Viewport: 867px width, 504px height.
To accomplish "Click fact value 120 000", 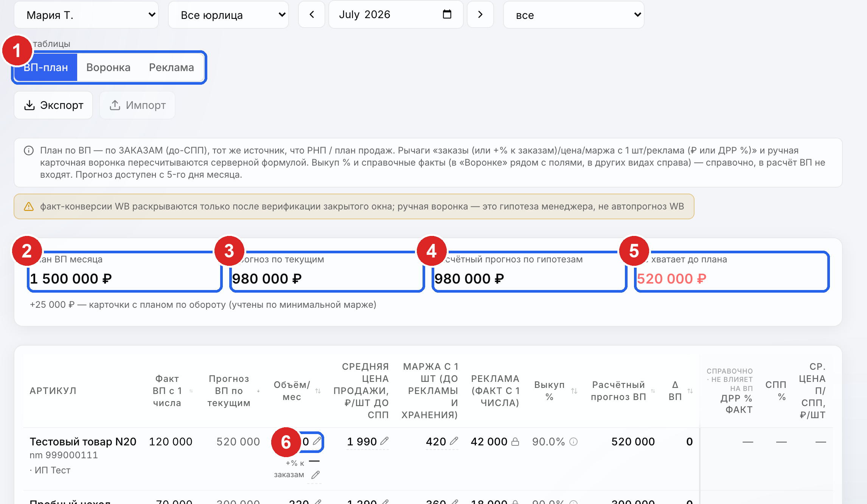I will point(171,442).
